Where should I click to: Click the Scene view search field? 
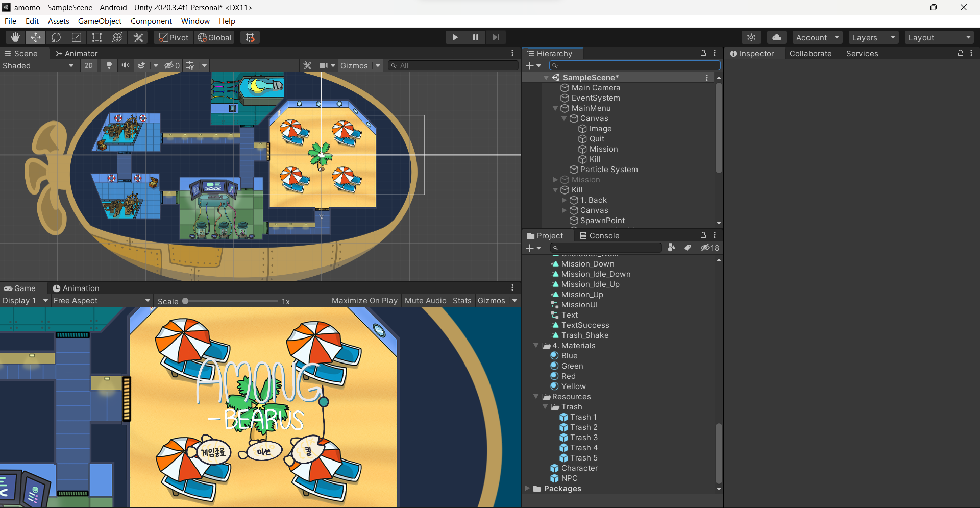point(453,65)
